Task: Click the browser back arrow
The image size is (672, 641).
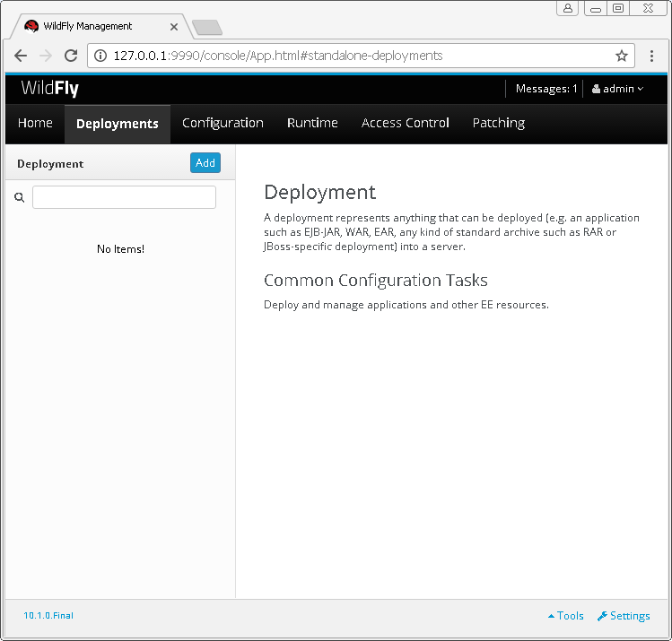Action: [21, 56]
